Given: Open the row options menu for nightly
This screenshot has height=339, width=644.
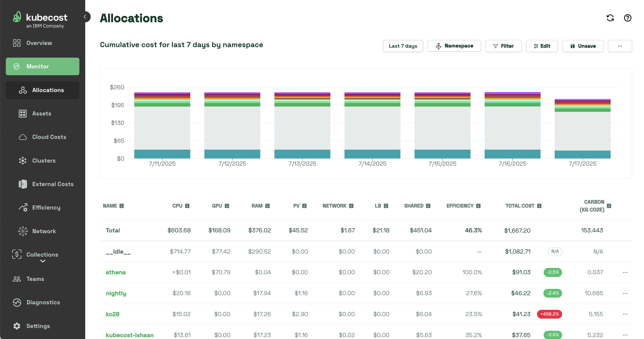Looking at the screenshot, I should pyautogui.click(x=625, y=293).
